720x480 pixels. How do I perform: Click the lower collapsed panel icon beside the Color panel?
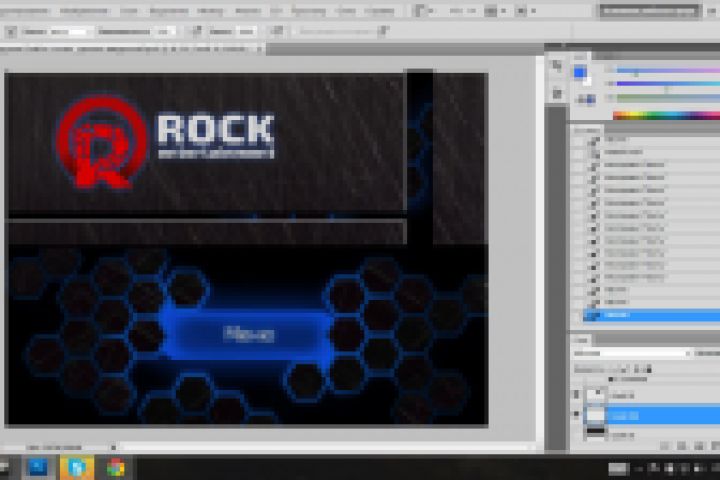click(557, 94)
